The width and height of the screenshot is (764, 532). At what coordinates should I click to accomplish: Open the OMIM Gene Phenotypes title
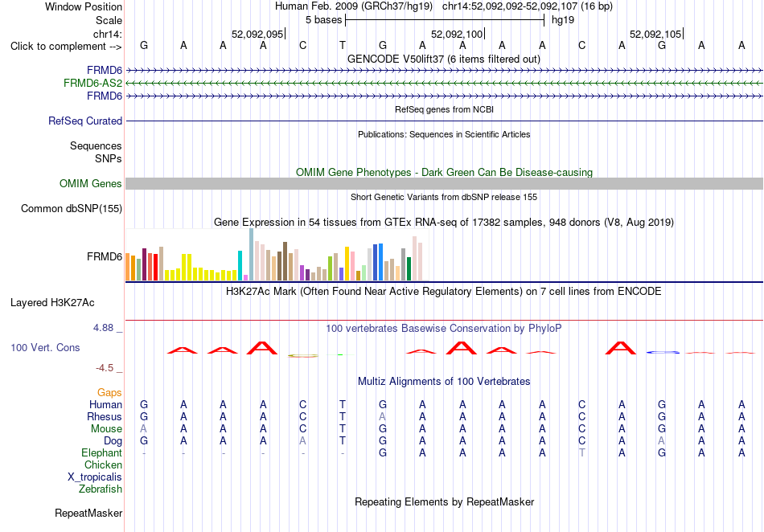click(444, 172)
